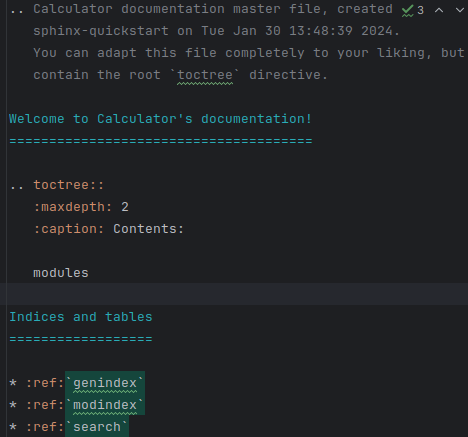The width and height of the screenshot is (468, 437).
Task: Click the search reference link
Action: click(x=97, y=427)
